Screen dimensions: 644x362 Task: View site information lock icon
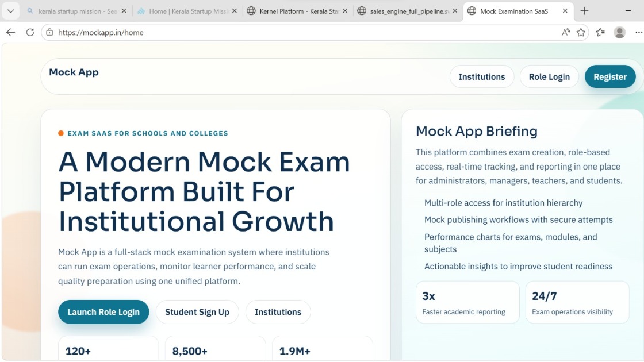click(50, 33)
